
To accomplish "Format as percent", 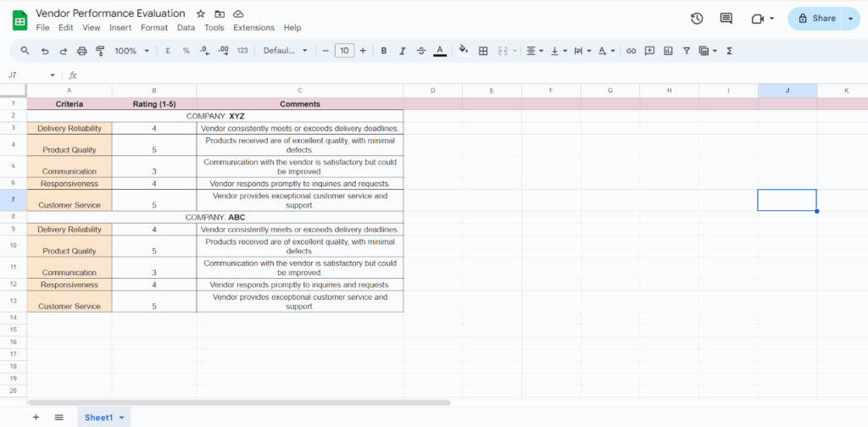I will coord(186,51).
